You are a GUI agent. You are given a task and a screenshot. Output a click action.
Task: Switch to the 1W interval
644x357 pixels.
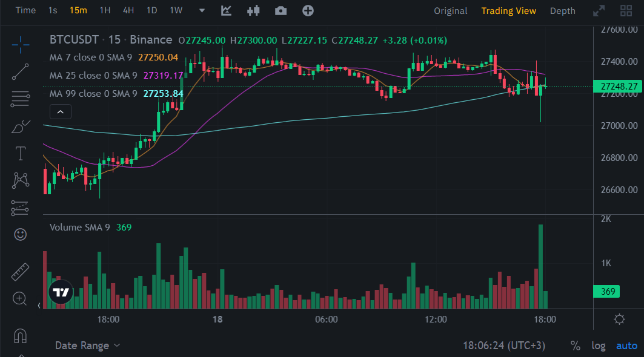[176, 10]
